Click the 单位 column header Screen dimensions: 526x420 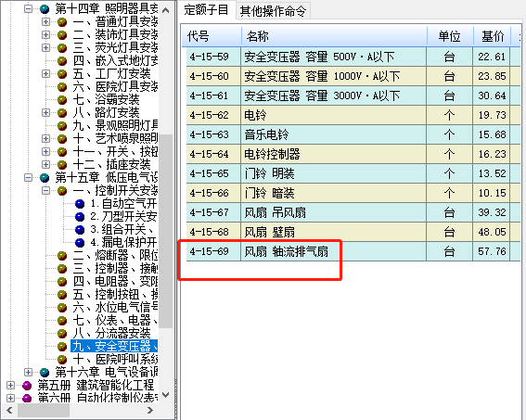450,36
